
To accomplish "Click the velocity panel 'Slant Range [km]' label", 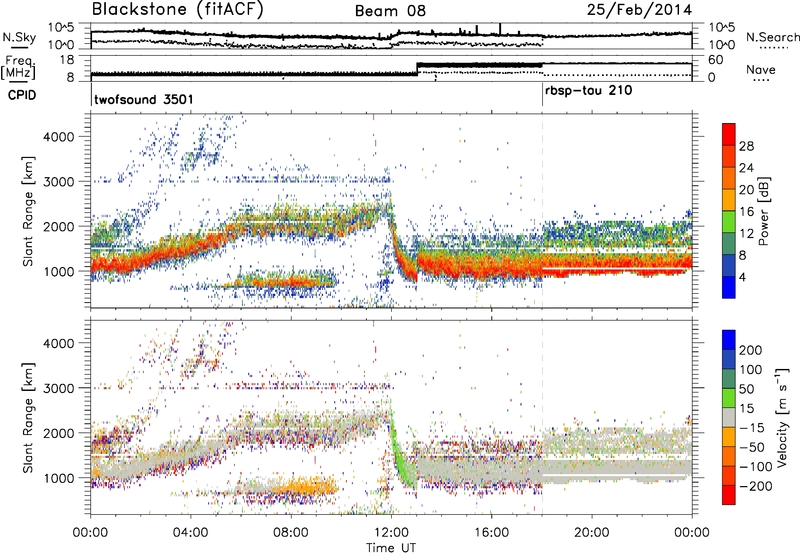I will click(x=28, y=417).
